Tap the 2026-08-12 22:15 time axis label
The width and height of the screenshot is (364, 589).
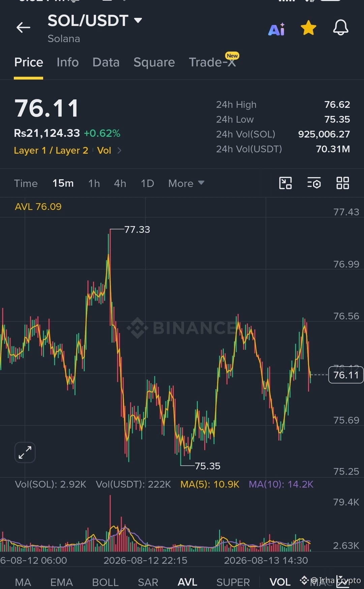(145, 560)
